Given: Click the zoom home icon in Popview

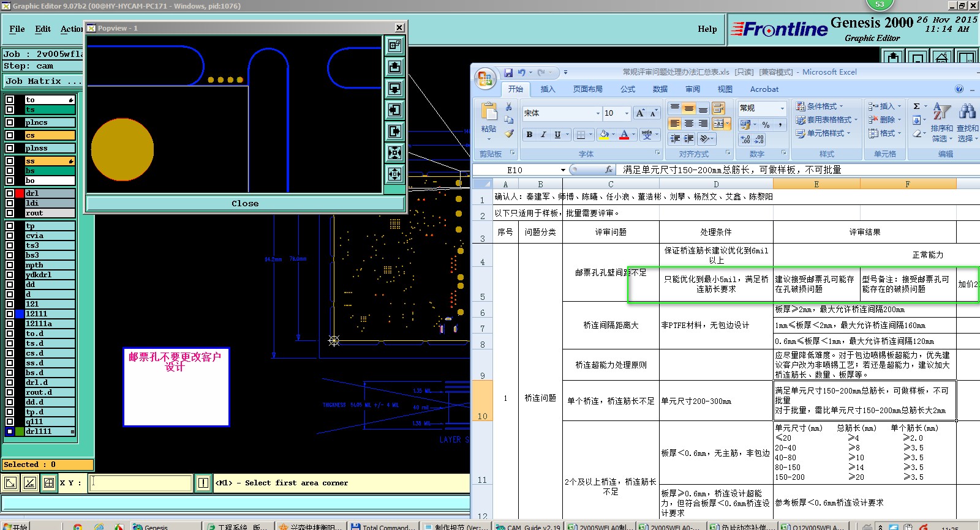Looking at the screenshot, I should [395, 45].
